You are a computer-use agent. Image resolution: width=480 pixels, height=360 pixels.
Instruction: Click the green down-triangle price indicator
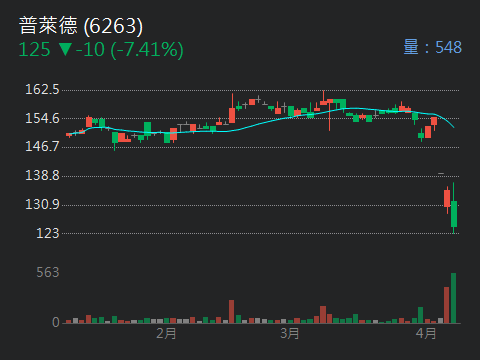pyautogui.click(x=65, y=50)
